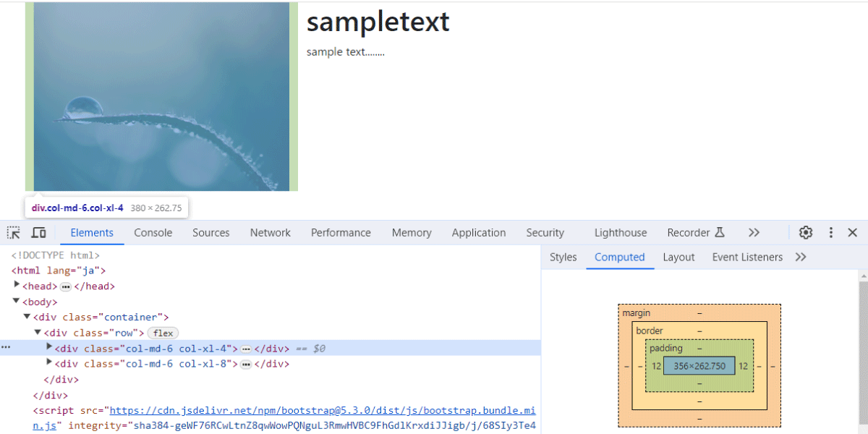Click the flex badge on the row div
Image resolution: width=868 pixels, height=434 pixels.
[163, 333]
